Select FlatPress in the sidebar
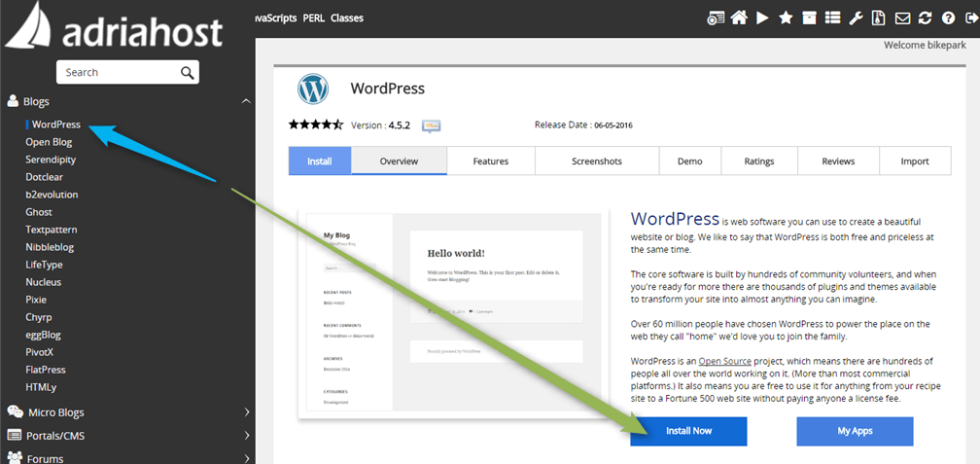The height and width of the screenshot is (464, 980). coord(46,370)
